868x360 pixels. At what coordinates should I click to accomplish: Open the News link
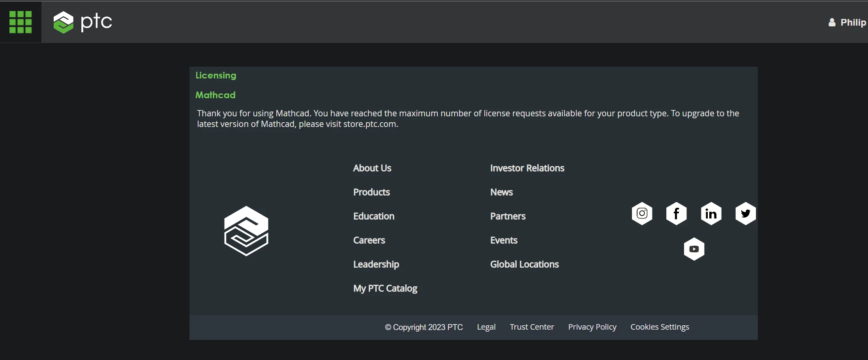pyautogui.click(x=502, y=192)
